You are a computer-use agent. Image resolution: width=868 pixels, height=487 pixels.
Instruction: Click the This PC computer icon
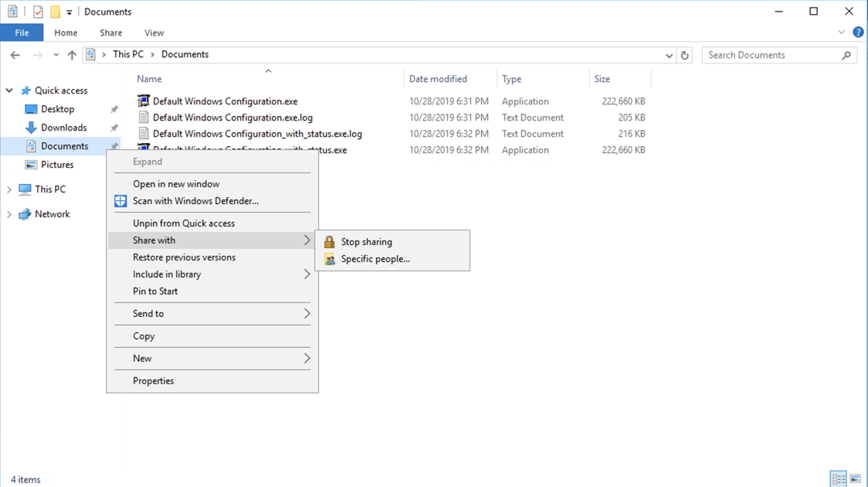[25, 189]
